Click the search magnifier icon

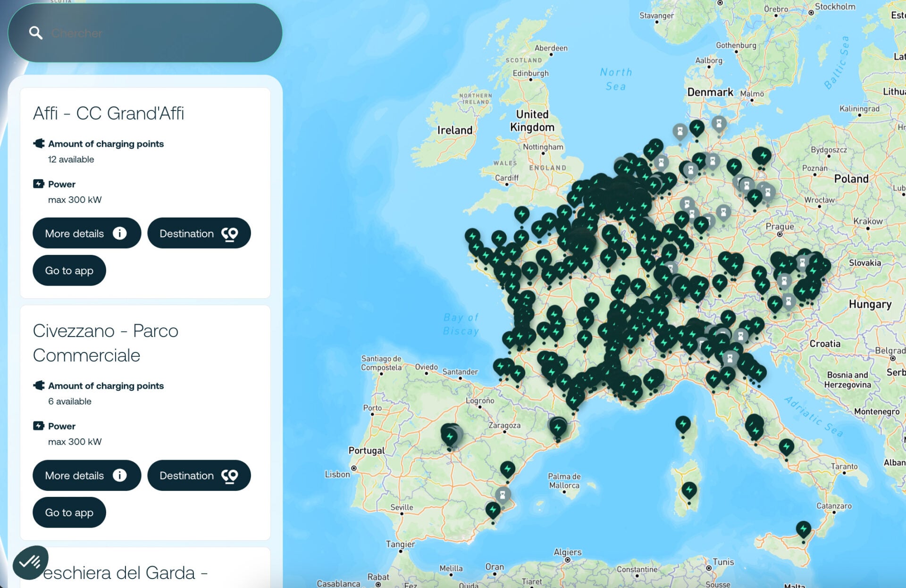coord(35,33)
